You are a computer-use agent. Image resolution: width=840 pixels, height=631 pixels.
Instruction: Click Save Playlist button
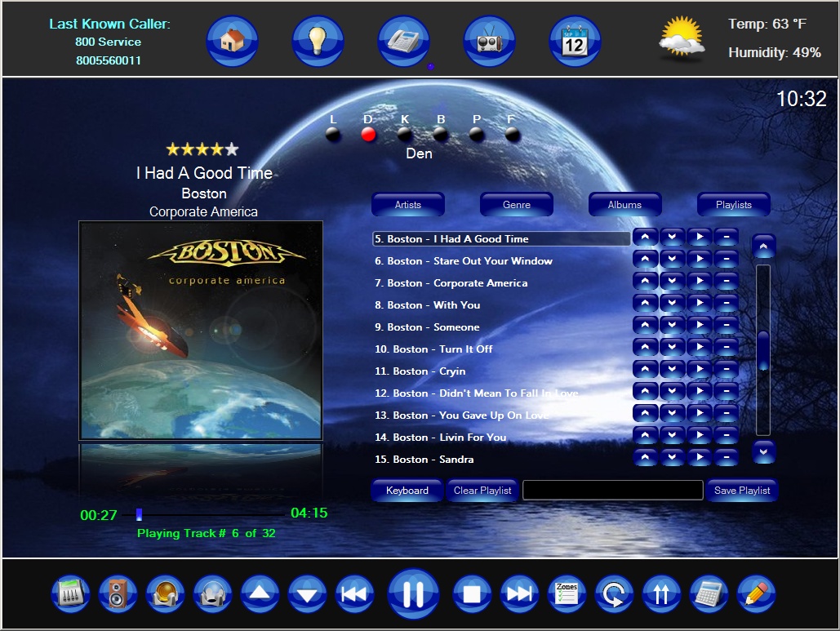(742, 490)
